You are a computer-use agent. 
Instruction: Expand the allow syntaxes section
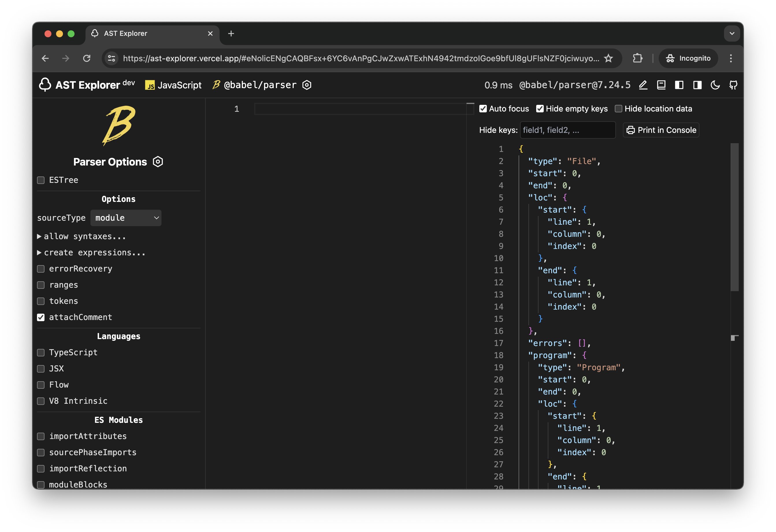pos(81,236)
